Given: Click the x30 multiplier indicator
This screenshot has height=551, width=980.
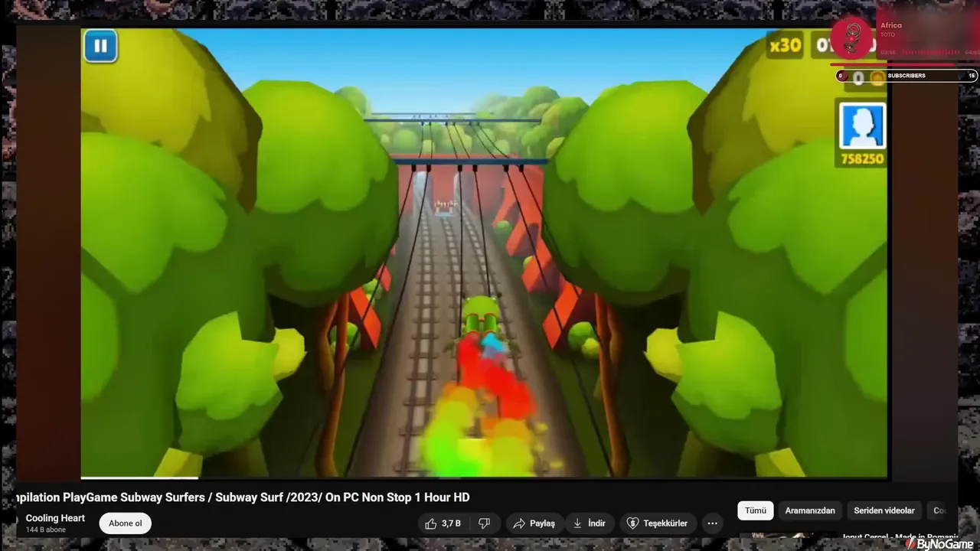Looking at the screenshot, I should coord(785,46).
